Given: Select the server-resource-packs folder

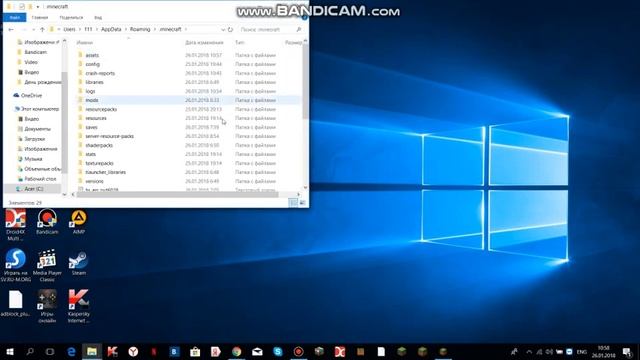Looking at the screenshot, I should [109, 136].
